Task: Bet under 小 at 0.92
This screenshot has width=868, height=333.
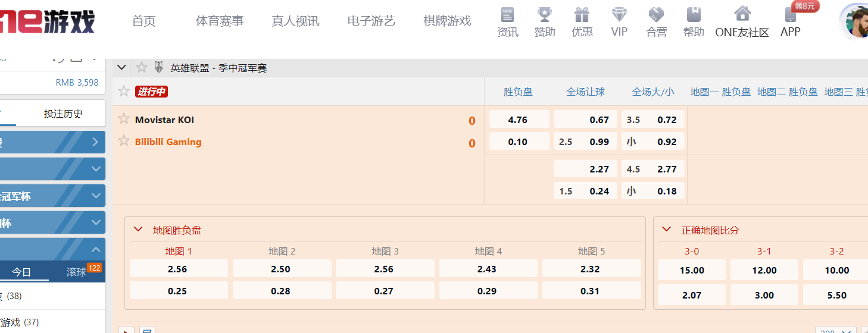Action: [x=653, y=142]
